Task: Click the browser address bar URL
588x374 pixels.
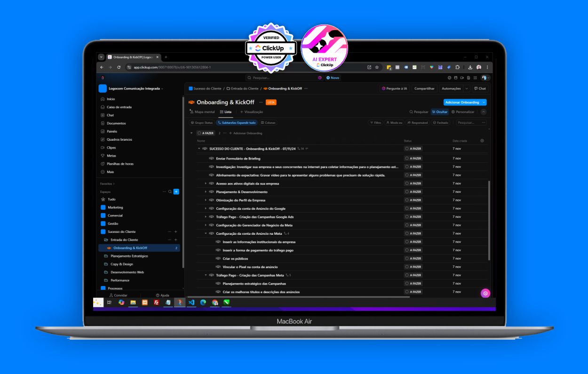Action: (x=172, y=67)
